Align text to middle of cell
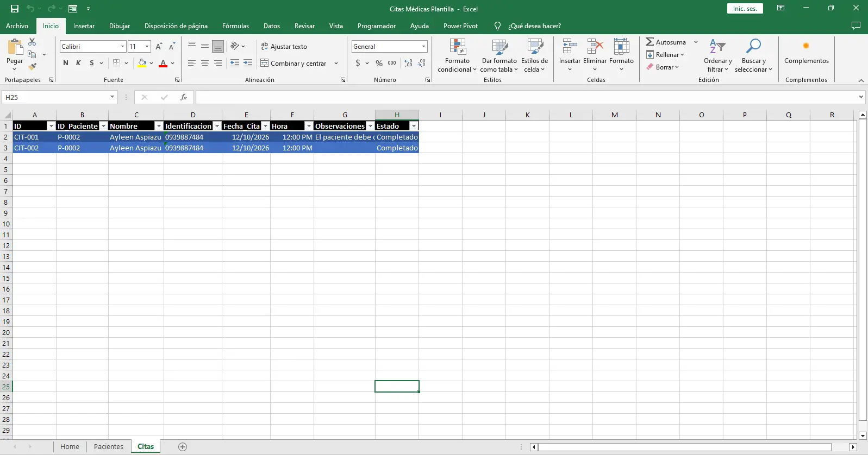 [x=205, y=46]
